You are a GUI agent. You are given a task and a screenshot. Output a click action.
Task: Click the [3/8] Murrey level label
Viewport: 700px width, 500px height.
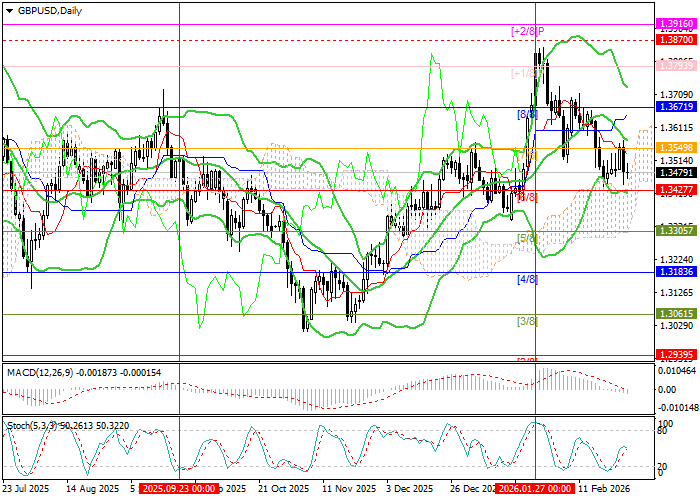point(527,321)
